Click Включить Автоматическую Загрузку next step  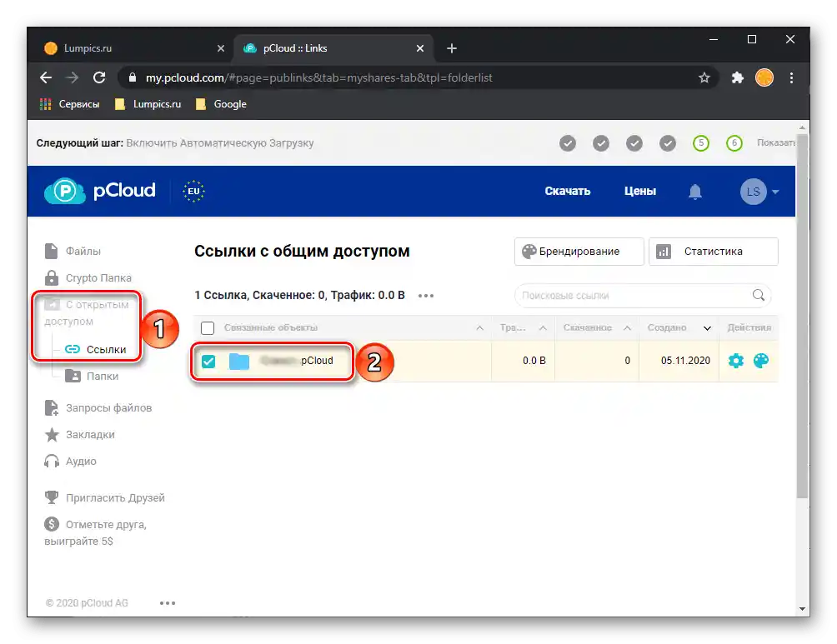[220, 143]
